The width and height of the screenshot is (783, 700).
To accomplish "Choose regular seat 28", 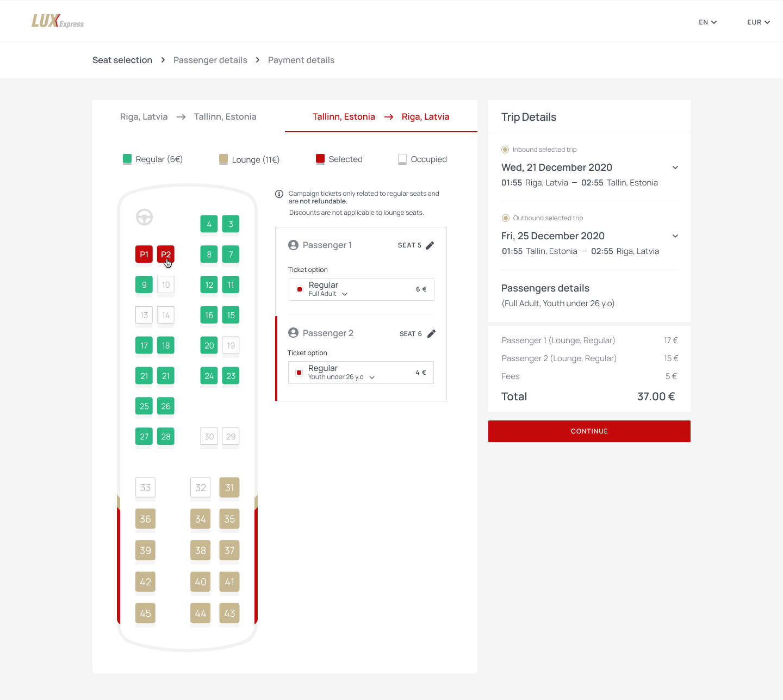I will coord(166,437).
